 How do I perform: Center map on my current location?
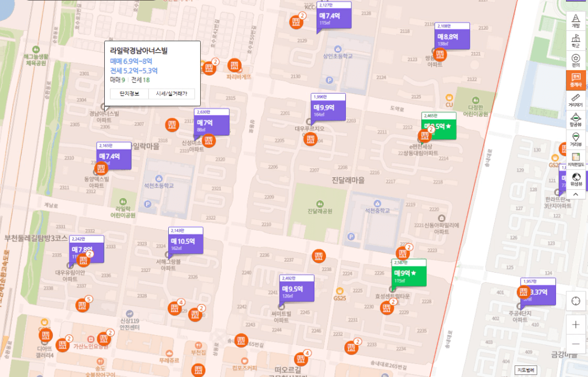tap(576, 301)
